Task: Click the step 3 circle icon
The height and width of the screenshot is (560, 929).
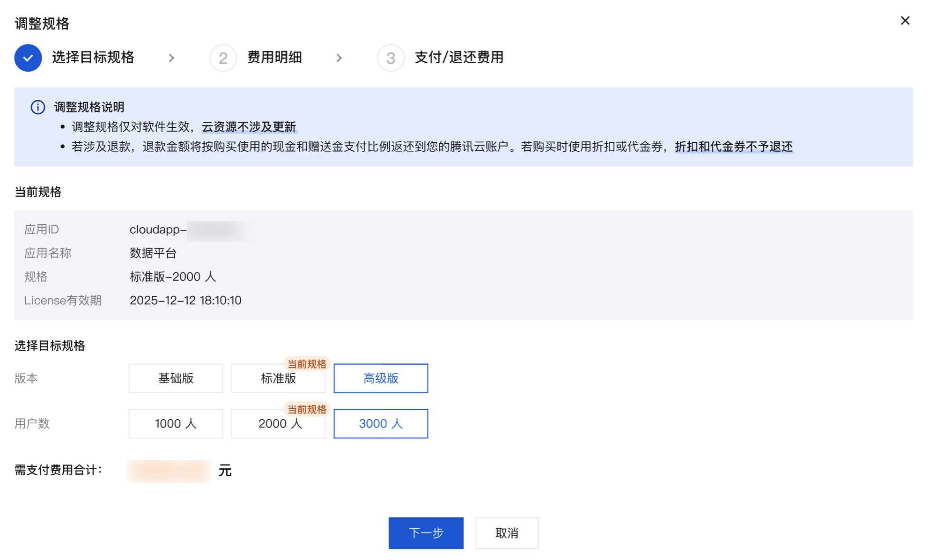Action: (391, 58)
